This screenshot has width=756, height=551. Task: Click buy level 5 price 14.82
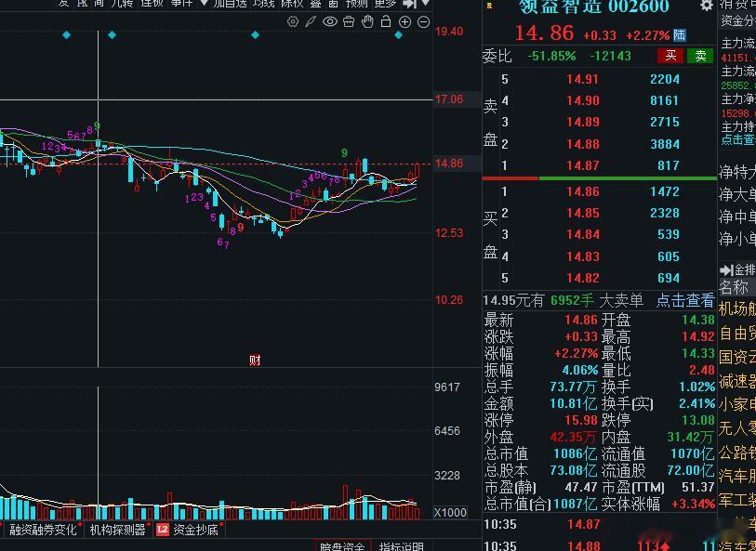[583, 278]
